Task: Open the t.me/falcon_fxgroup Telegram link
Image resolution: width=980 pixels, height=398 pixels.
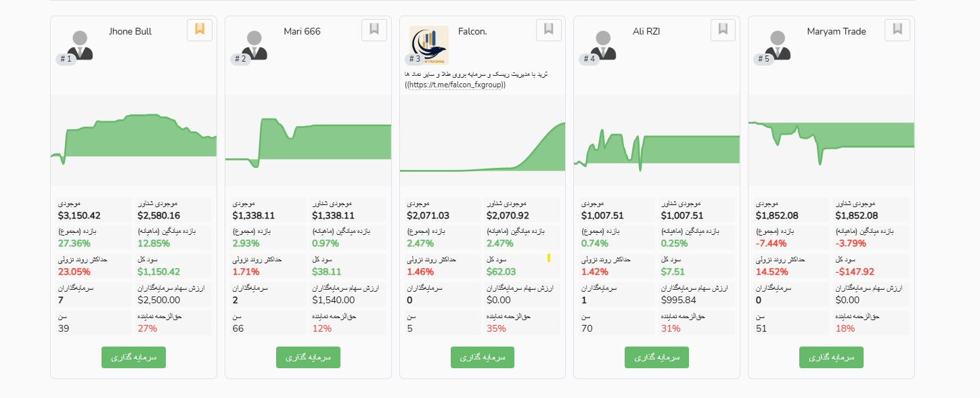Action: (456, 85)
